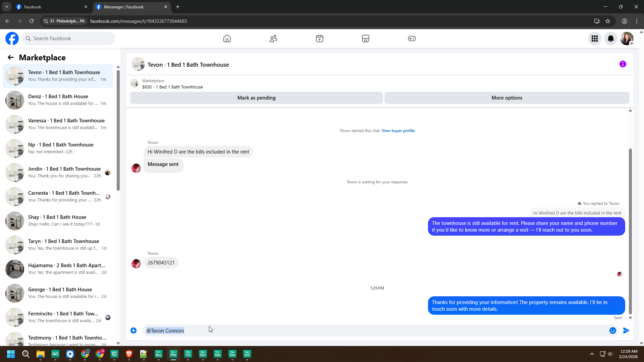The width and height of the screenshot is (644, 362).
Task: Click the chat conversation vertical scrollbar
Action: click(x=630, y=231)
